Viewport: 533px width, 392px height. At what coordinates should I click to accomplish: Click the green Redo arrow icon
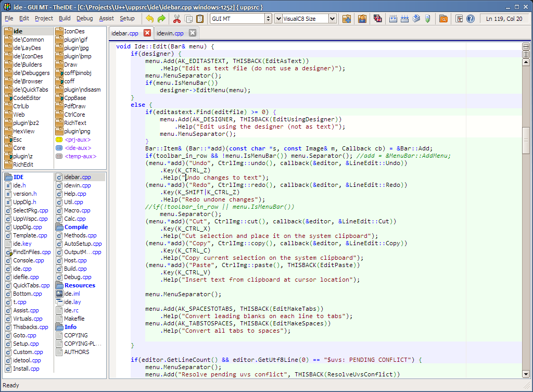[161, 19]
